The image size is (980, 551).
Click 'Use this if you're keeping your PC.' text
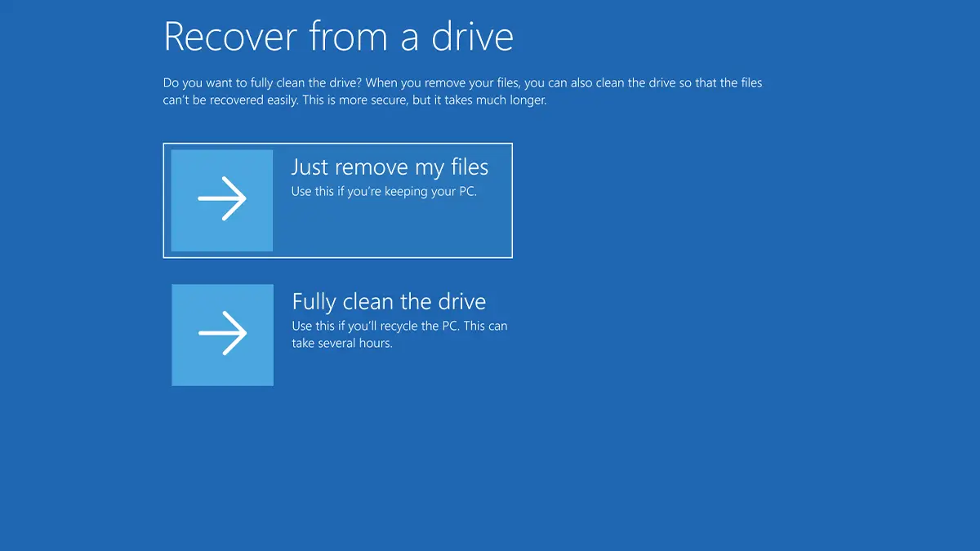pos(384,192)
